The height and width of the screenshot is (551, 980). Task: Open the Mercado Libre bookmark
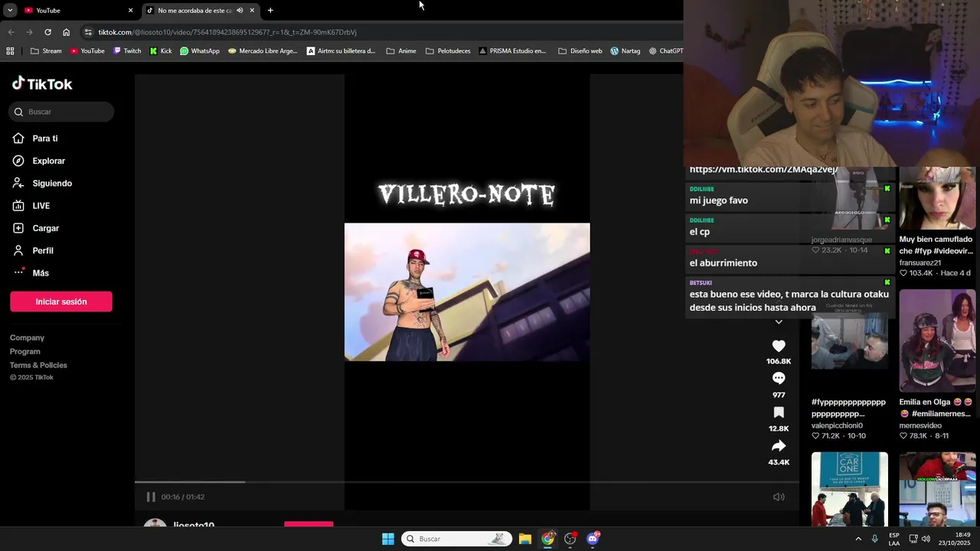tap(263, 51)
